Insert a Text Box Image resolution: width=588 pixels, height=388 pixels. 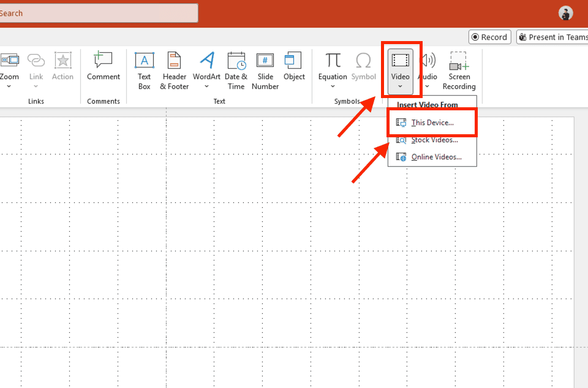tap(145, 71)
